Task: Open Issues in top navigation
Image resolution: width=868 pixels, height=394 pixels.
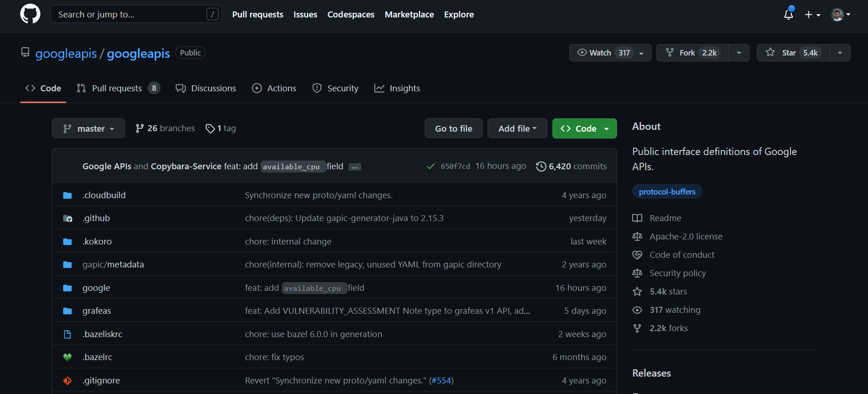Action: tap(305, 15)
